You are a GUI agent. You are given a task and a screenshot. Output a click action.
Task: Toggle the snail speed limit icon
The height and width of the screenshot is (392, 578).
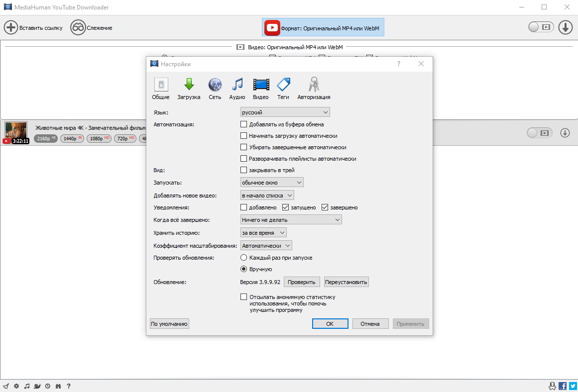(x=37, y=386)
